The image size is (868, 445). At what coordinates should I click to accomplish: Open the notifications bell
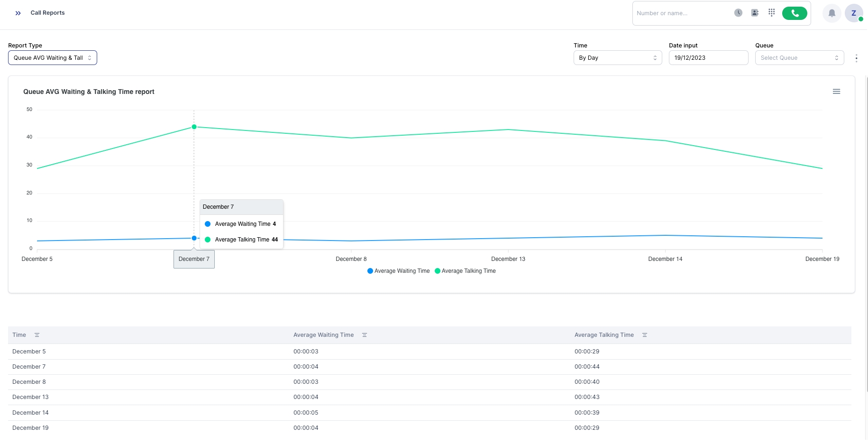tap(831, 13)
